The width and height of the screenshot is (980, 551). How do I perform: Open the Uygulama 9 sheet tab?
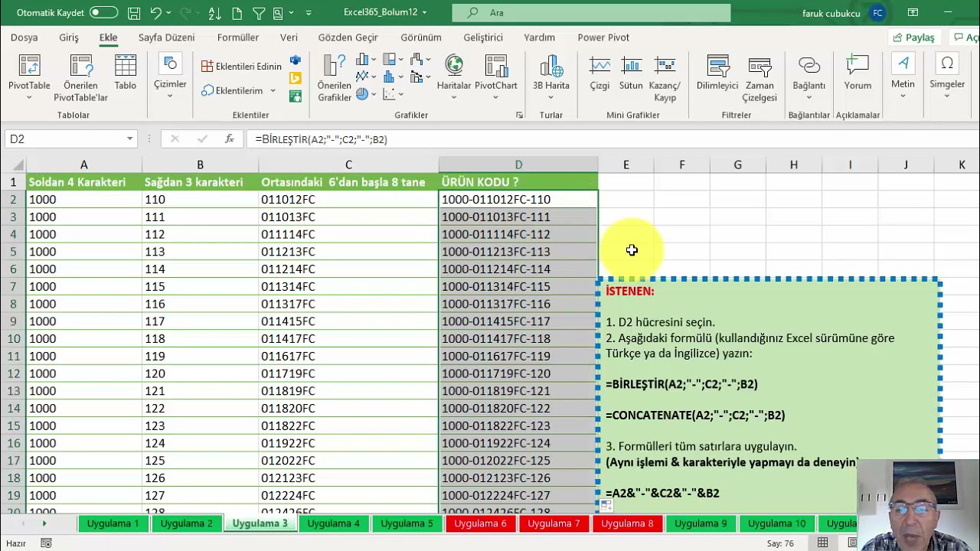(x=701, y=523)
